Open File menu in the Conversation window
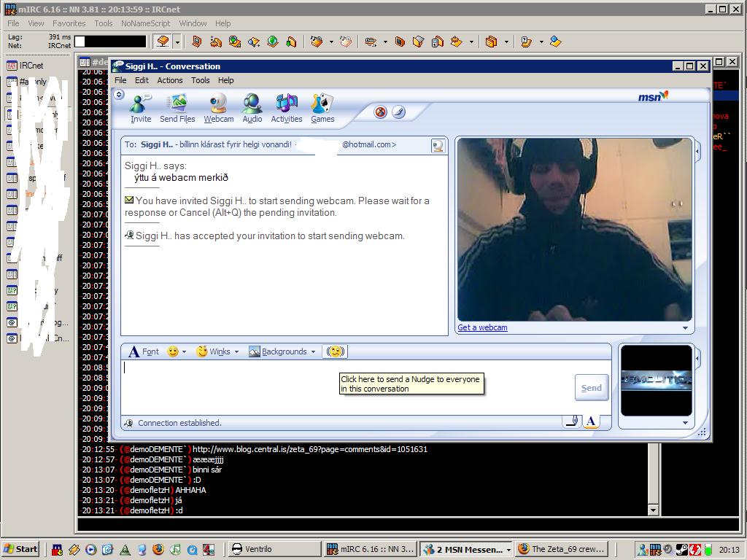The height and width of the screenshot is (560, 747). [120, 80]
